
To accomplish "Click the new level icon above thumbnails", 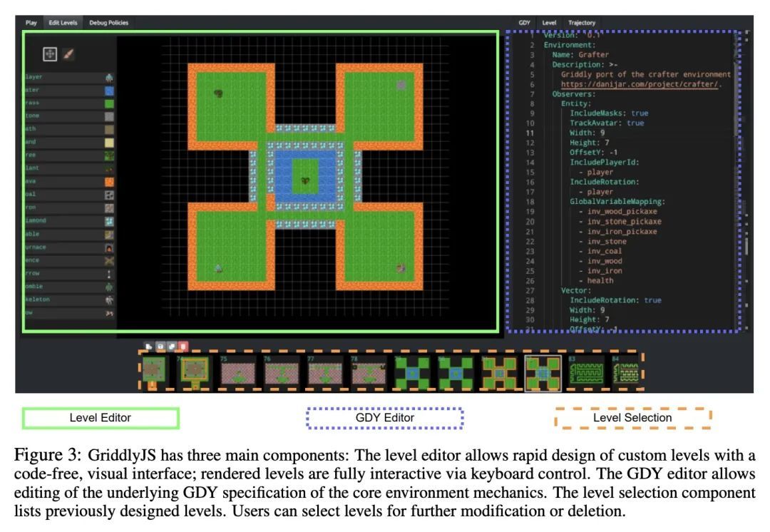I will tap(149, 347).
